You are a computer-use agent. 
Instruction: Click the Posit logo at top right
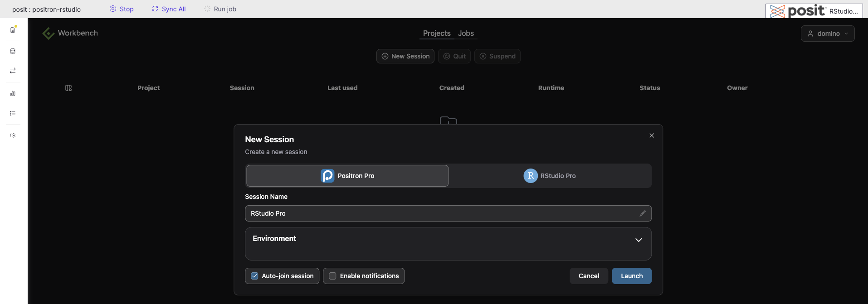(x=798, y=11)
